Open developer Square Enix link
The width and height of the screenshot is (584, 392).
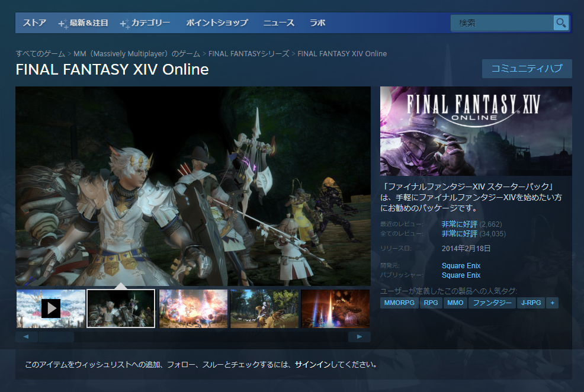(x=461, y=265)
